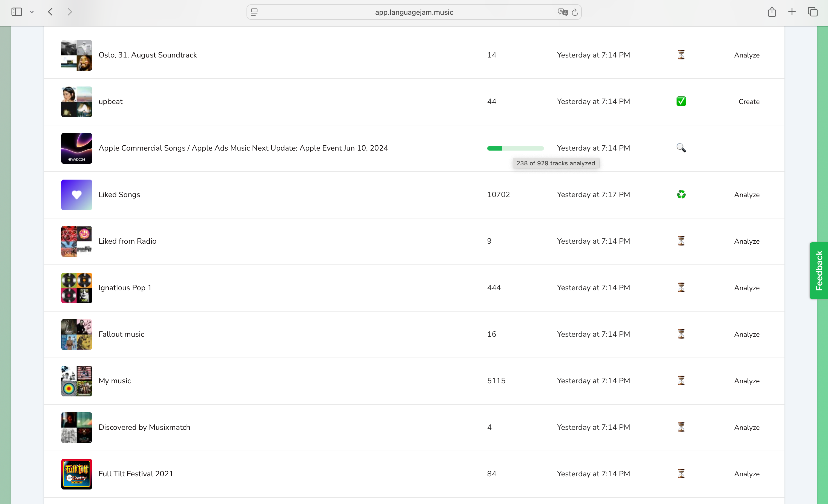Go back using browser back arrow
The width and height of the screenshot is (828, 504).
50,12
